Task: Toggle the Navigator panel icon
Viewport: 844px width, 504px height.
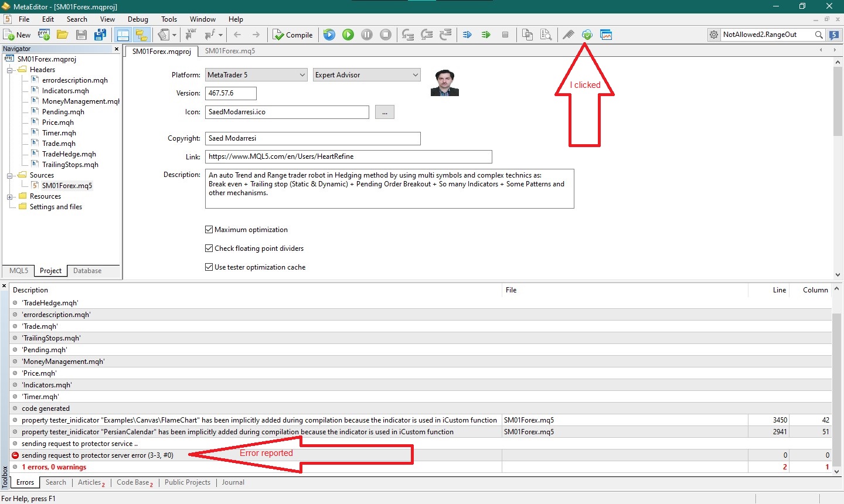Action: [122, 35]
